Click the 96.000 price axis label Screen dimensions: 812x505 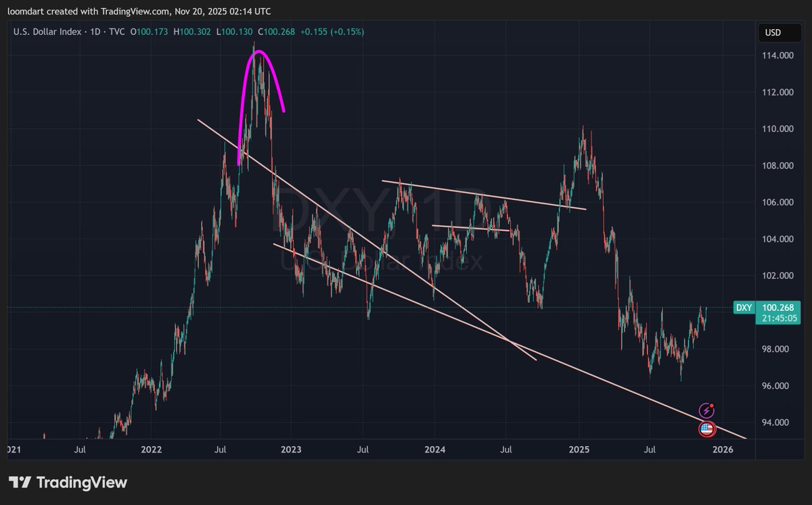774,386
